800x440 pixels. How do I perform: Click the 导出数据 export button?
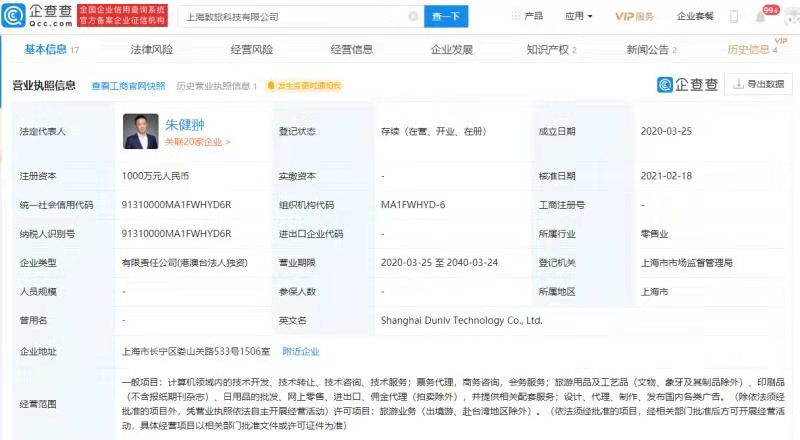pos(760,85)
